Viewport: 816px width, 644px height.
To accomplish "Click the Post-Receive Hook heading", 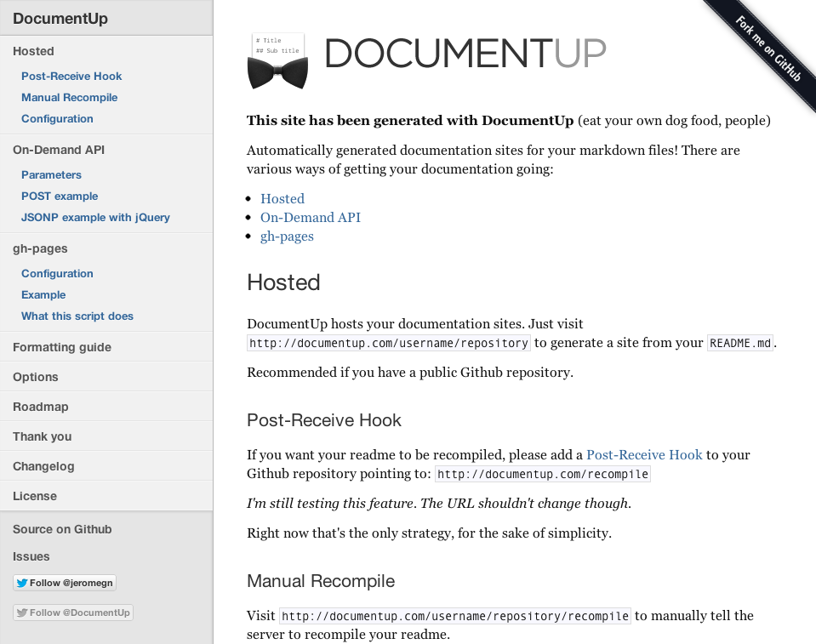I will click(x=324, y=420).
